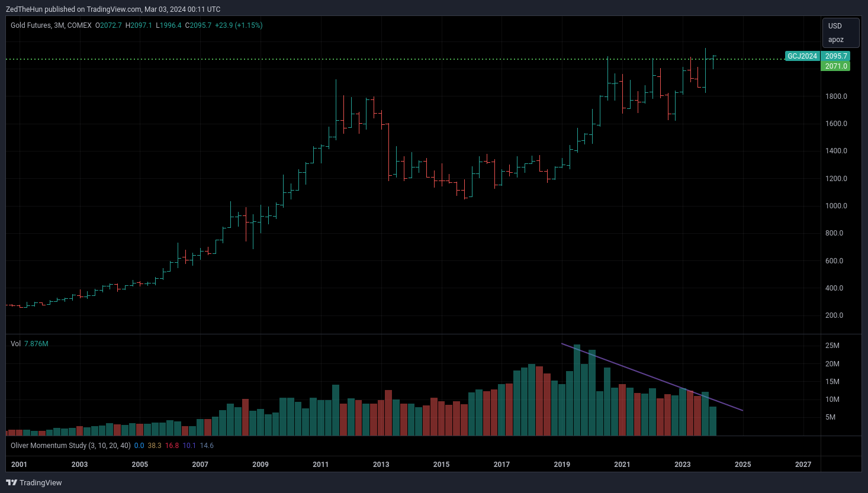Click the 15M volume axis label
This screenshot has height=493, width=868.
[832, 382]
